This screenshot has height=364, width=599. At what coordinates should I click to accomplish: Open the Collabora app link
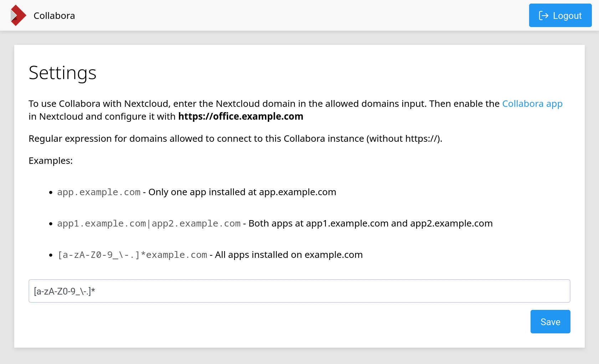532,104
